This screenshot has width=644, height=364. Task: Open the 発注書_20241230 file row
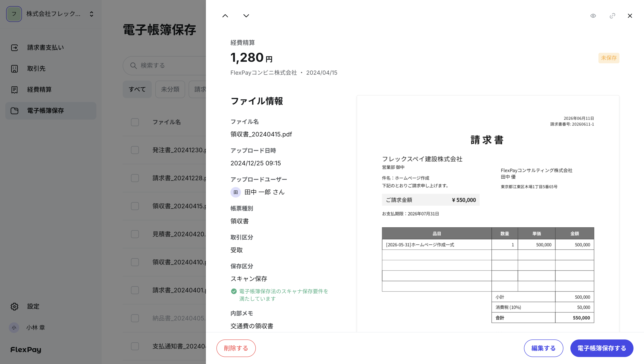point(164,150)
